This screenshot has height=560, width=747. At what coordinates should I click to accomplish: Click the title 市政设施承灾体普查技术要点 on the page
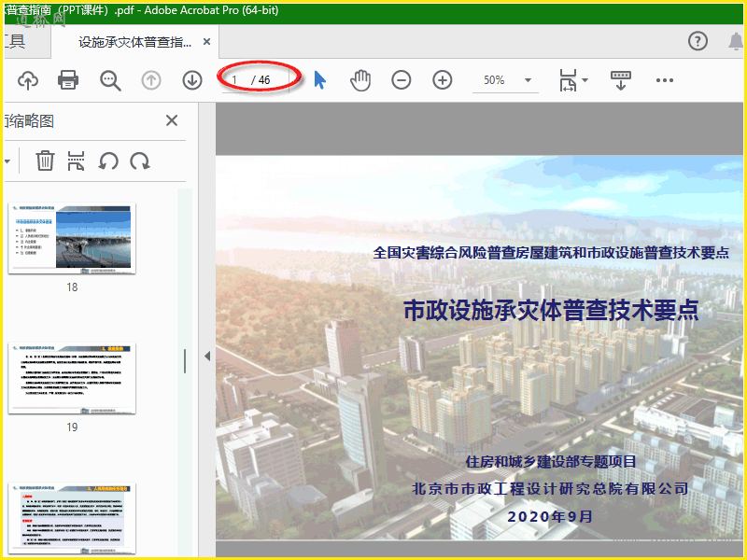551,310
